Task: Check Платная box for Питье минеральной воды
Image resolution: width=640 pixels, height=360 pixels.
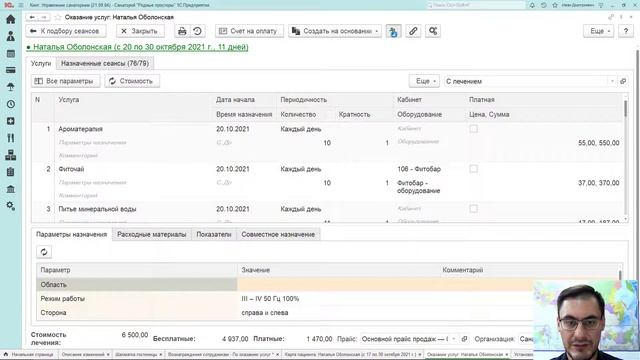Action: coord(473,209)
